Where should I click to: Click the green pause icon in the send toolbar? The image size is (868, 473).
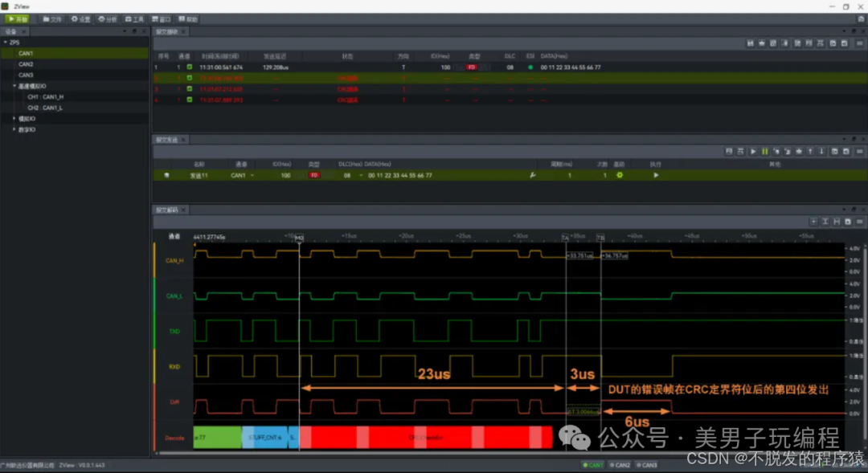(764, 152)
